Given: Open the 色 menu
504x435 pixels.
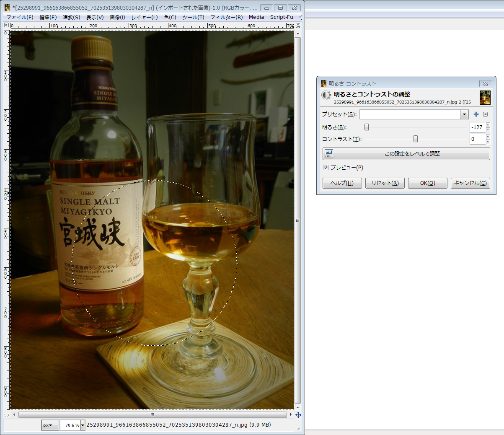Looking at the screenshot, I should tap(170, 17).
